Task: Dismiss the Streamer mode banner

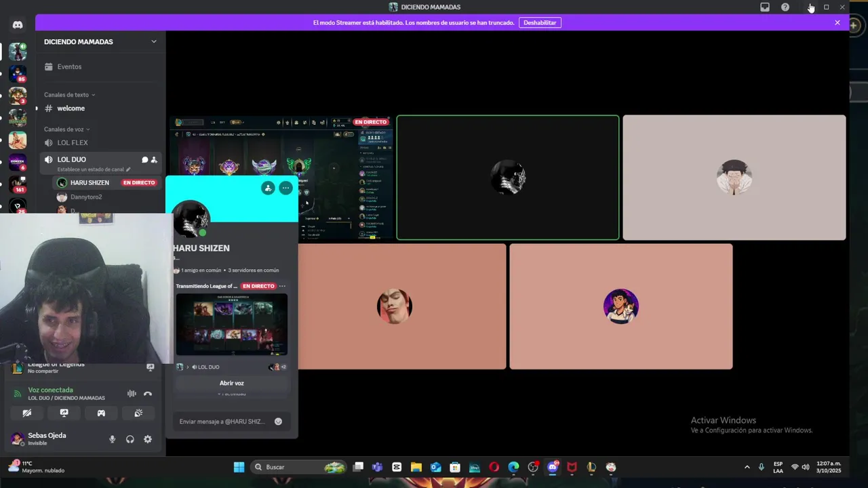Action: tap(837, 22)
